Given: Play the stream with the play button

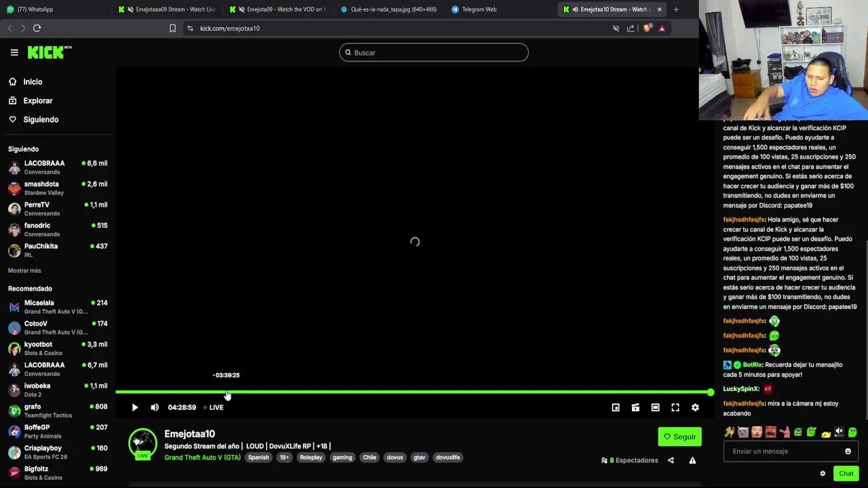Looking at the screenshot, I should point(134,407).
